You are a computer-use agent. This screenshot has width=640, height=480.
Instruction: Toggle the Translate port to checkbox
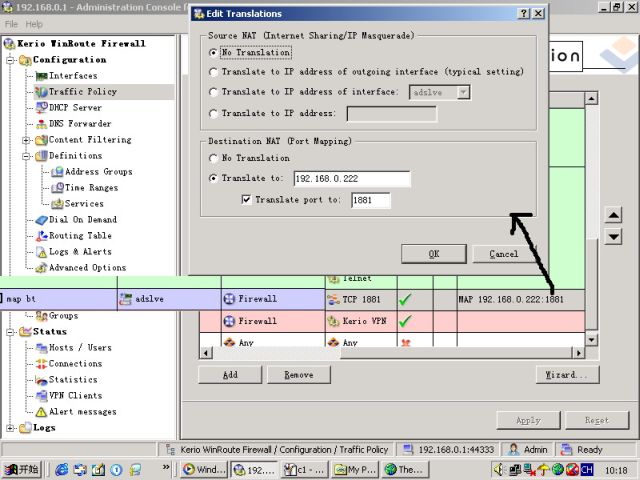coord(247,200)
